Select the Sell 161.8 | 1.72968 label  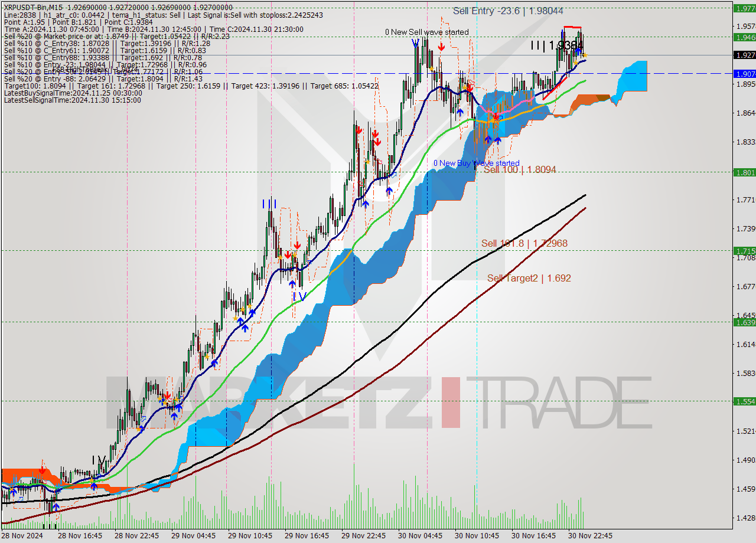click(524, 243)
